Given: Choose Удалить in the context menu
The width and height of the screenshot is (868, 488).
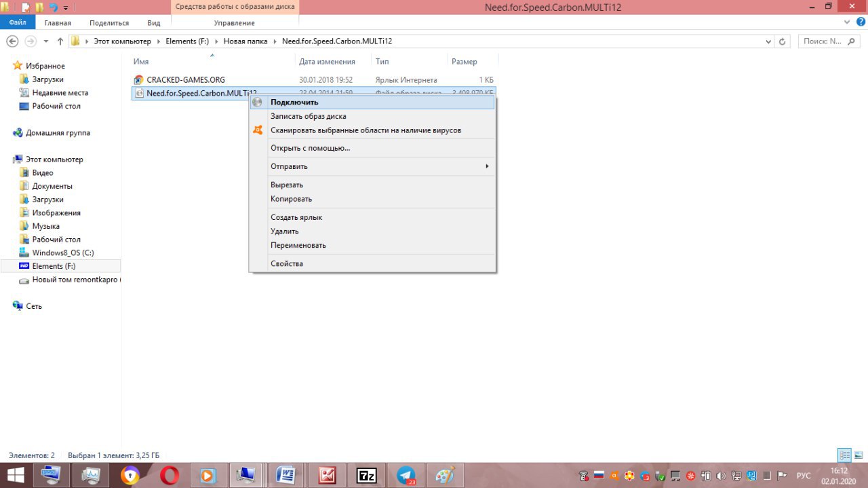Looking at the screenshot, I should coord(372,231).
